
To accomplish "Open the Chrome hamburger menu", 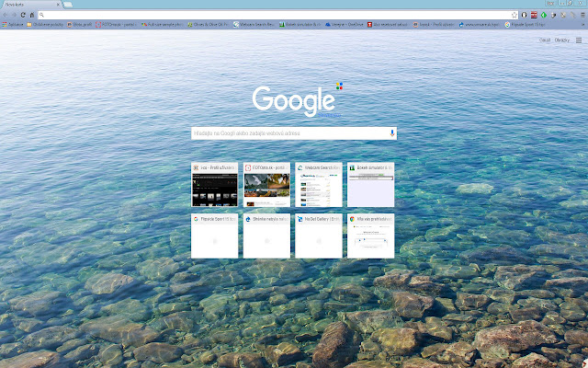I will (x=582, y=15).
